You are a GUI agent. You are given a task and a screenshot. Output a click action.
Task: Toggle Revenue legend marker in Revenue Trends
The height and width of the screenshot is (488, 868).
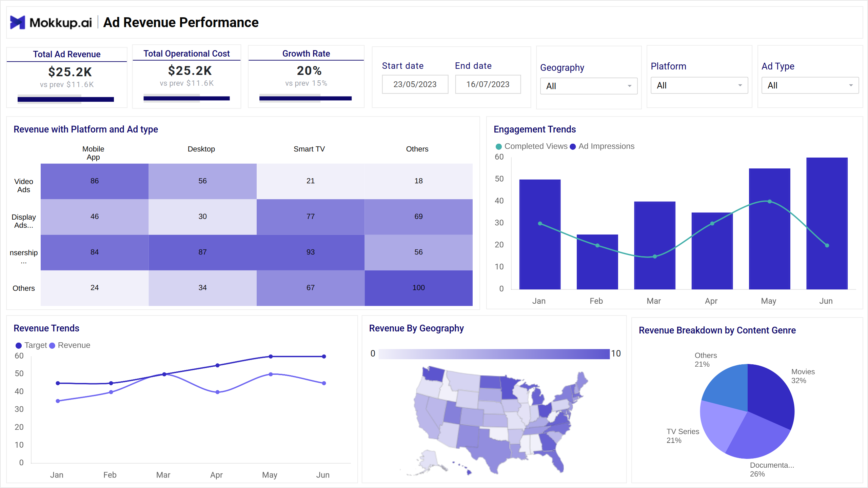(52, 346)
